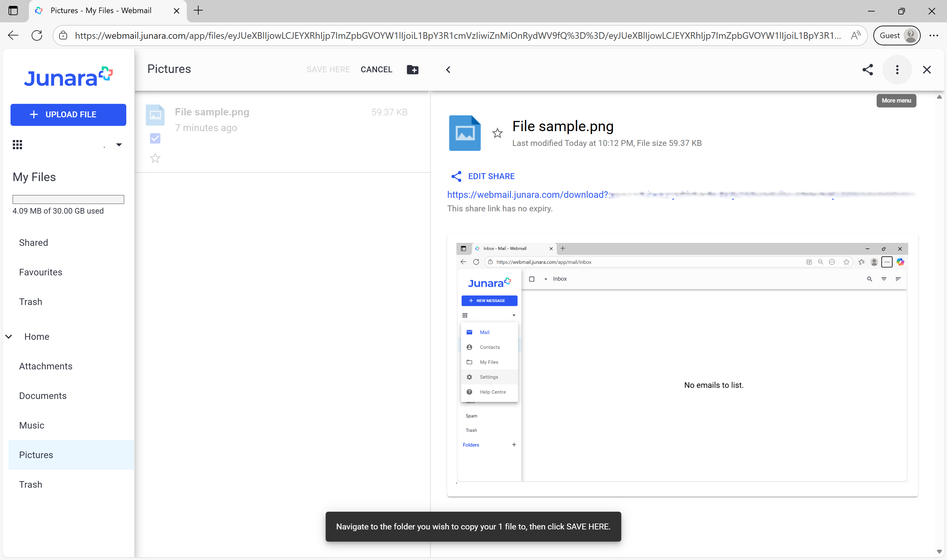
Task: Click the My Files heading
Action: click(34, 177)
